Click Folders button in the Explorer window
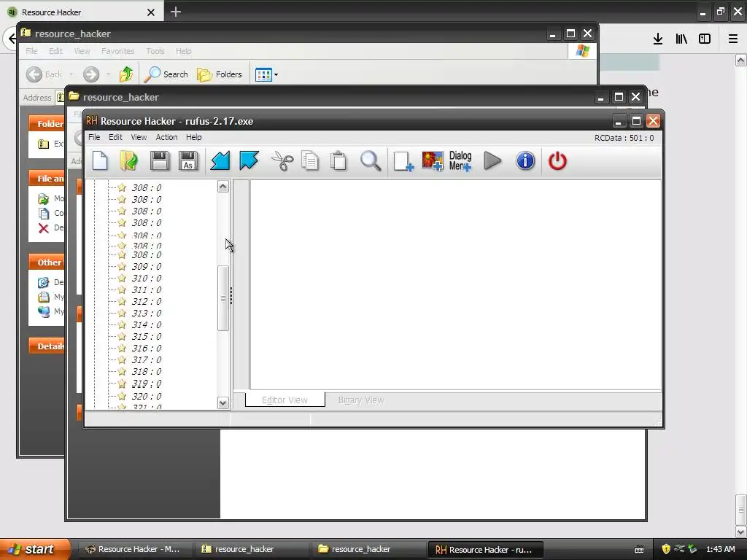 220,74
